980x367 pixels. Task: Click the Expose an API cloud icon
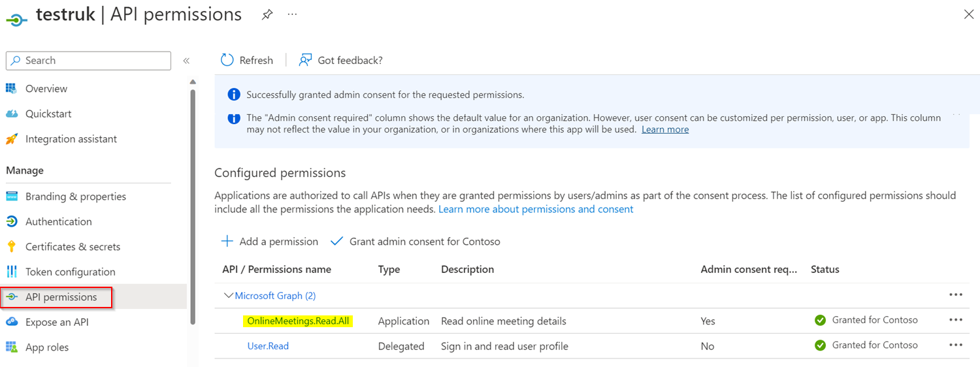click(12, 322)
